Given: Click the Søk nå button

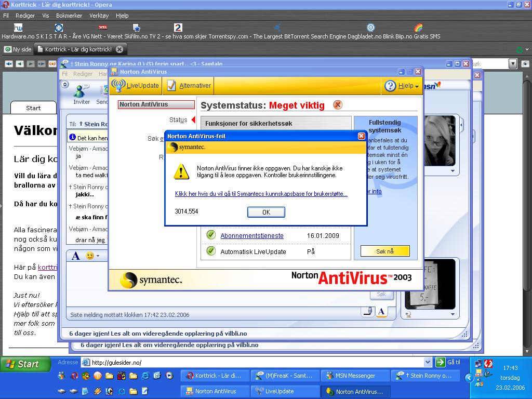Looking at the screenshot, I should click(385, 251).
